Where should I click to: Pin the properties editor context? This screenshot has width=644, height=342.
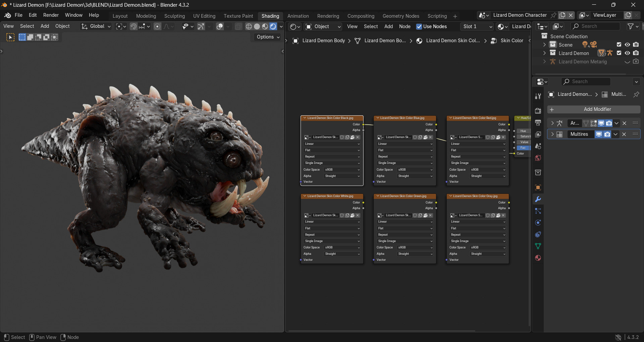[636, 95]
